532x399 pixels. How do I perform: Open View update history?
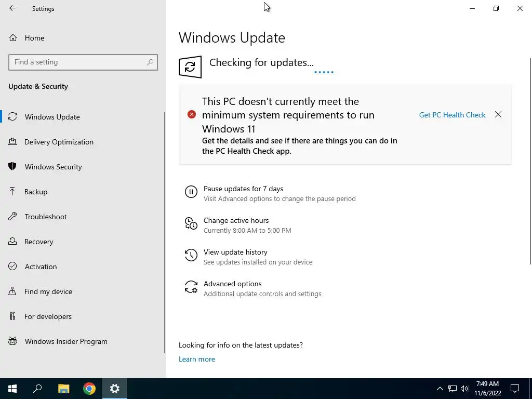pyautogui.click(x=235, y=252)
